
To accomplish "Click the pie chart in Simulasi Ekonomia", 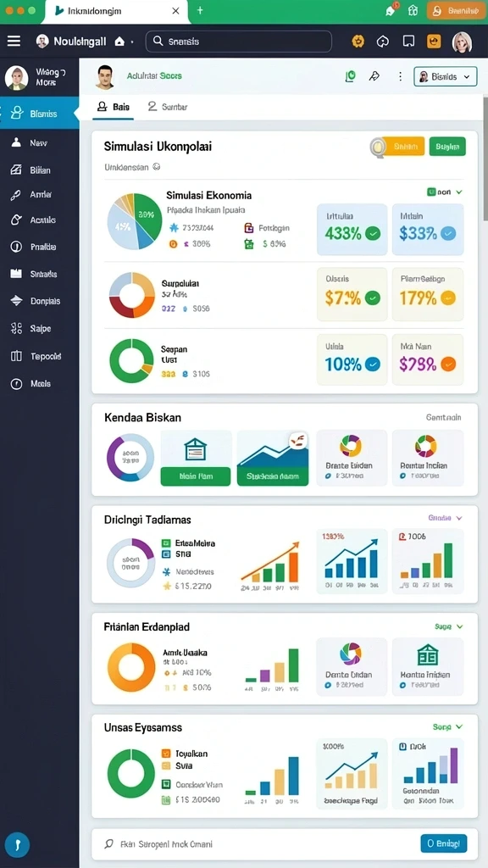I will 135,221.
